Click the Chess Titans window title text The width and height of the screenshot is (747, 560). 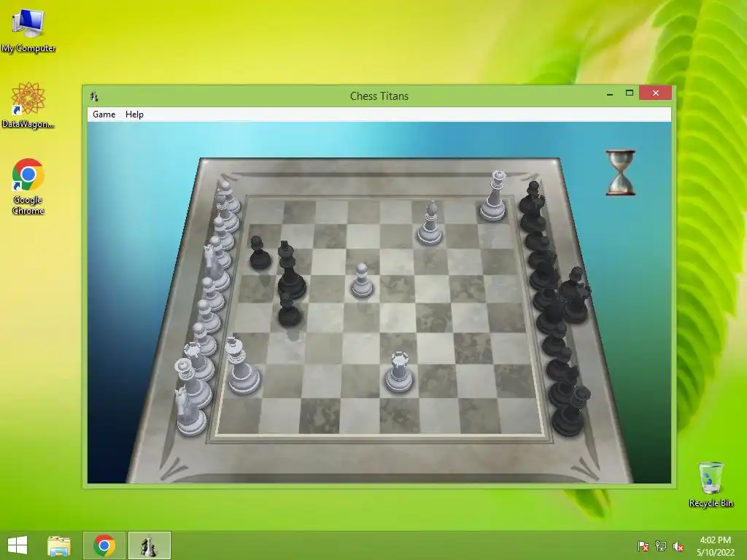point(379,96)
